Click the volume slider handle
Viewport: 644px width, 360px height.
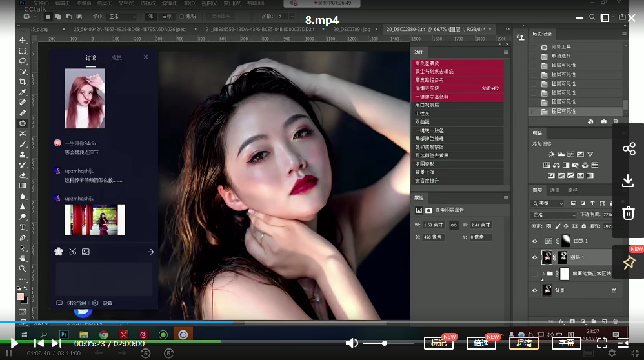click(385, 343)
